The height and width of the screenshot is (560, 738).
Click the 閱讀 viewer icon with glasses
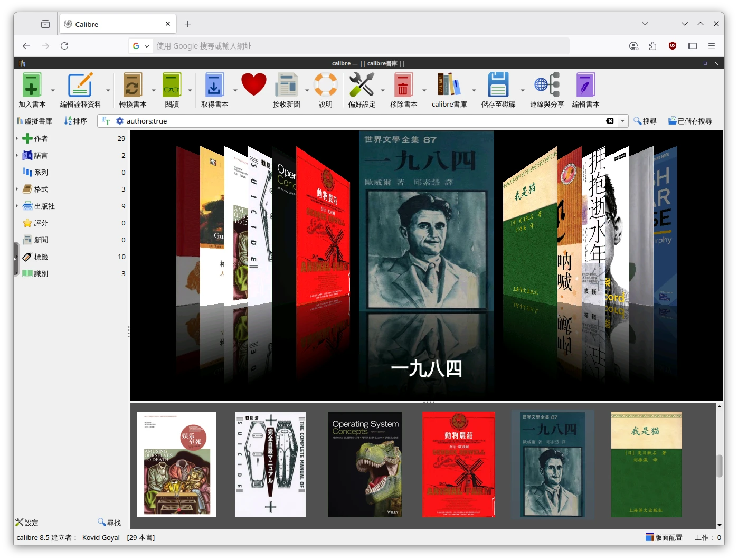[172, 86]
